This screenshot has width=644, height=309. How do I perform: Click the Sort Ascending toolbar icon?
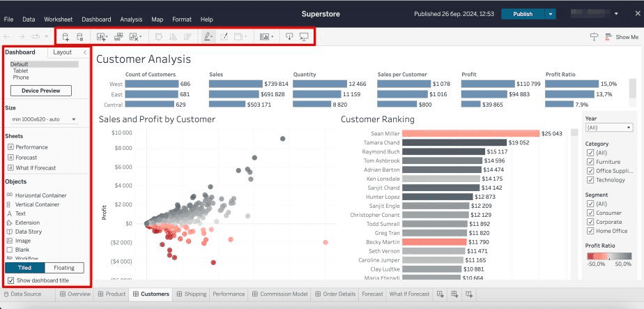[x=174, y=36]
